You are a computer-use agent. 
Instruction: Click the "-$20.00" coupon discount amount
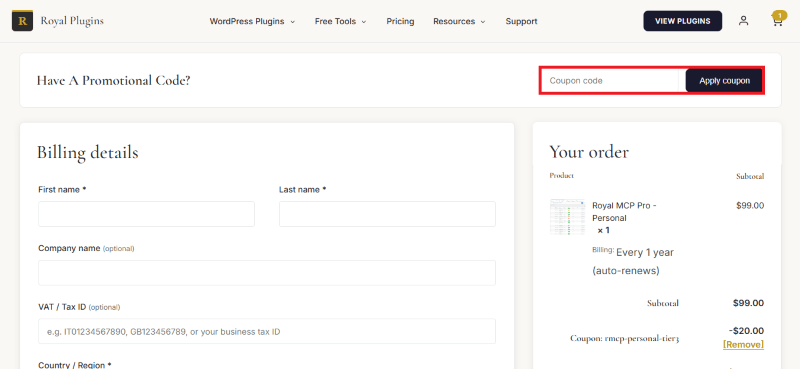point(746,331)
